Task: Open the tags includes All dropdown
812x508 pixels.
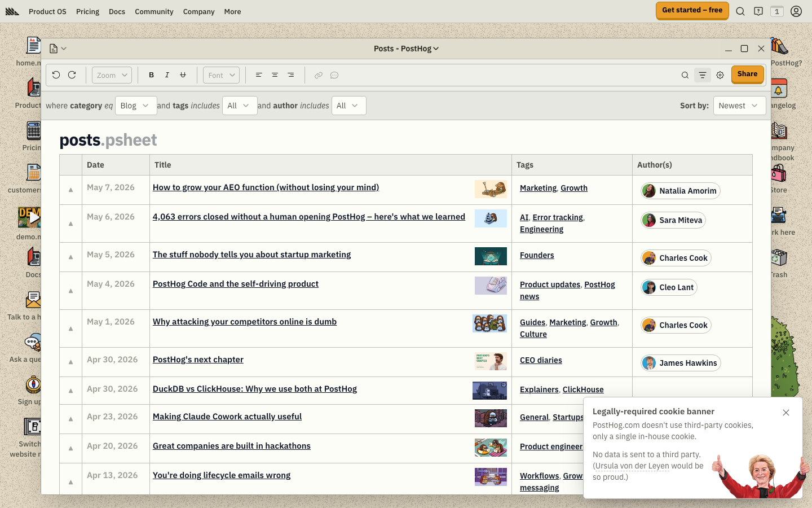Action: coord(240,106)
